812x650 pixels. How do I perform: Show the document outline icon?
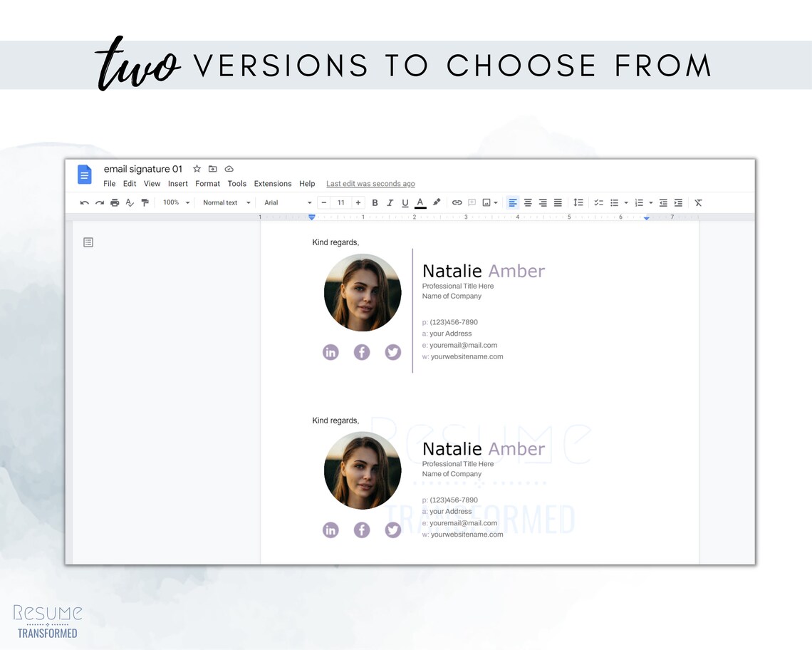(x=88, y=242)
